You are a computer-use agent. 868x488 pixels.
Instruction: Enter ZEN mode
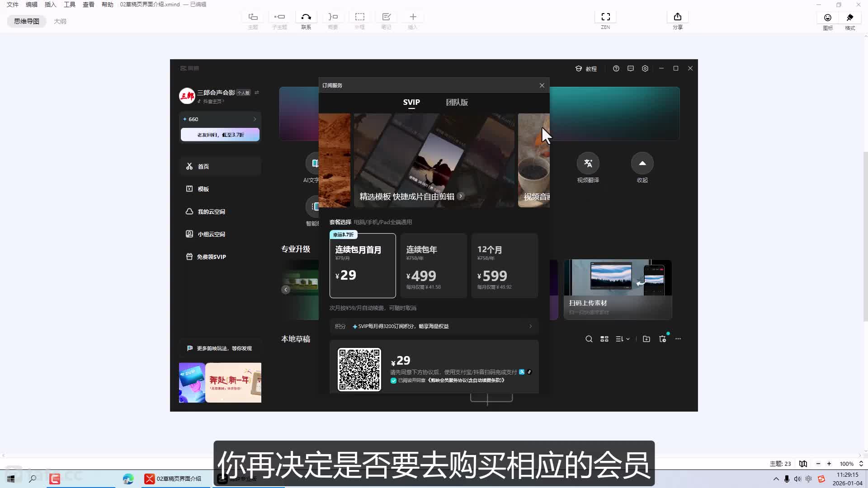click(x=605, y=17)
